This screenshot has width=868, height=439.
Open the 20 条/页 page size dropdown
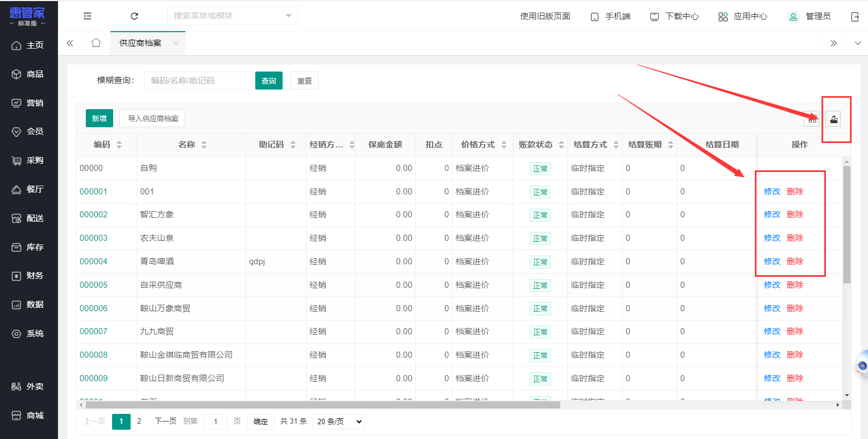pos(339,422)
